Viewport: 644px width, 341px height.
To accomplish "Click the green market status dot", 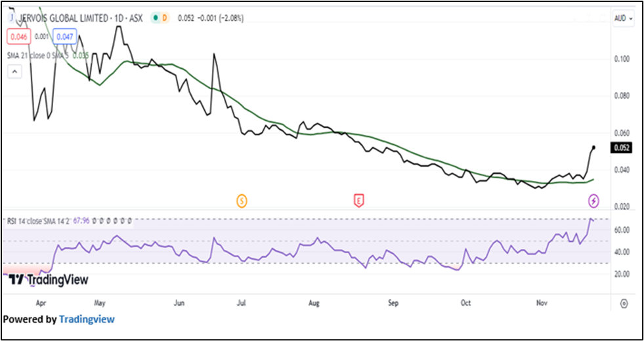I will pos(156,18).
